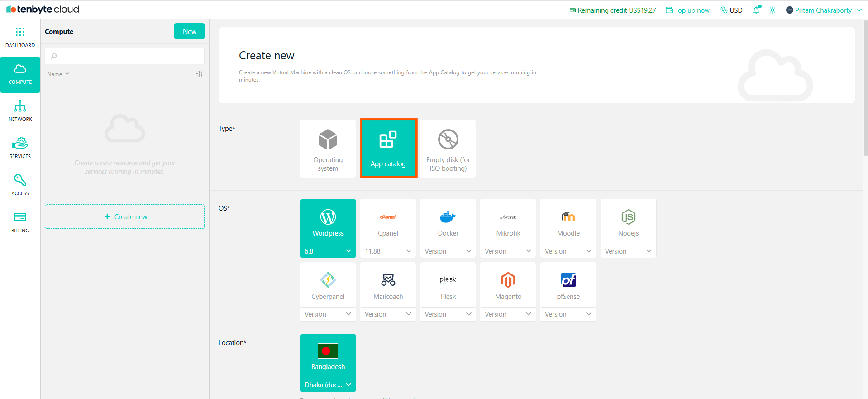
Task: Click the search magnifier icon
Action: pyautogui.click(x=54, y=56)
